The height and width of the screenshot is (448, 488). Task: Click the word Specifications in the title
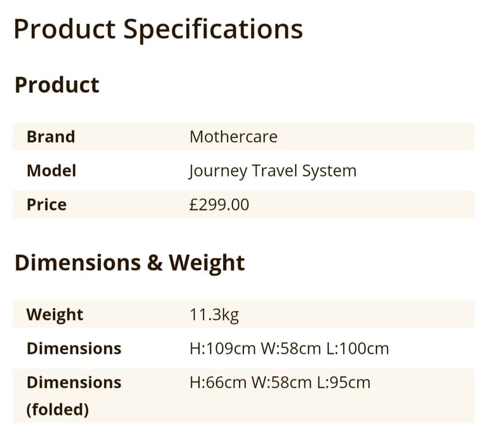point(213,30)
